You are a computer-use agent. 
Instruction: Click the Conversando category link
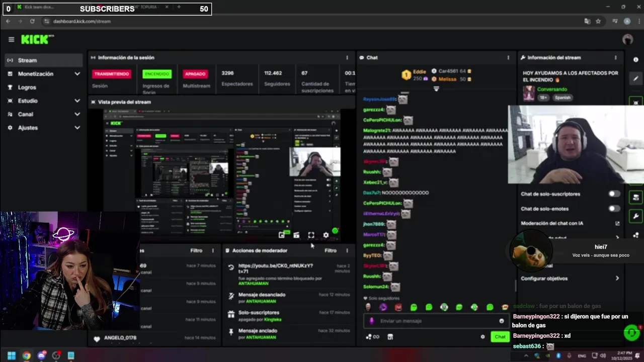coord(552,89)
